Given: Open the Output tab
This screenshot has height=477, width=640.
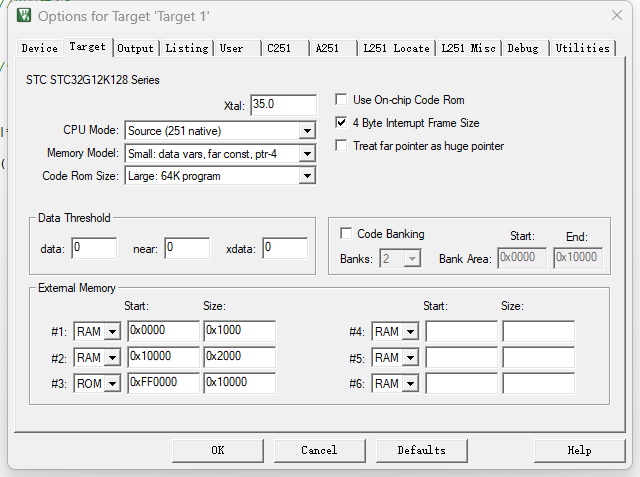Looking at the screenshot, I should click(136, 48).
